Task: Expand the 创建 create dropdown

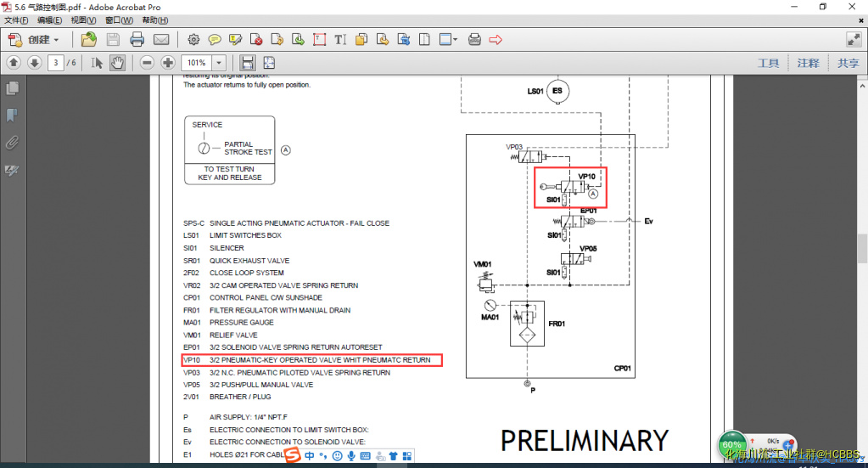Action: pyautogui.click(x=56, y=40)
